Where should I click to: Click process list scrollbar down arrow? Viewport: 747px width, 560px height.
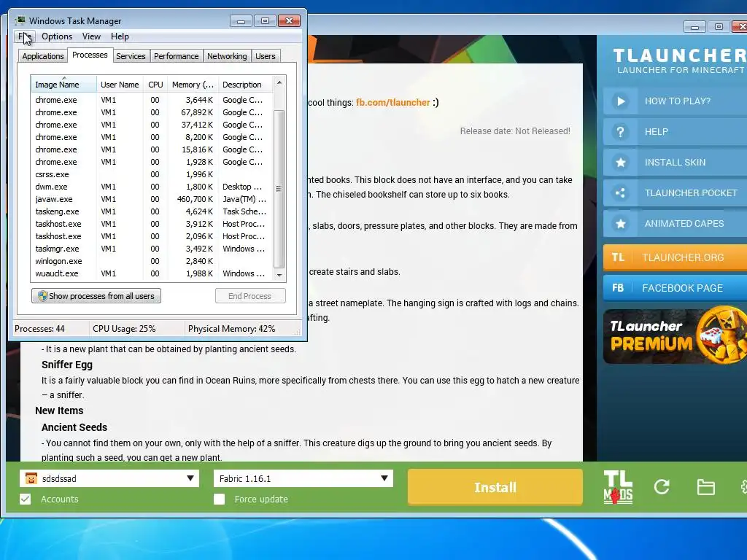pyautogui.click(x=279, y=275)
